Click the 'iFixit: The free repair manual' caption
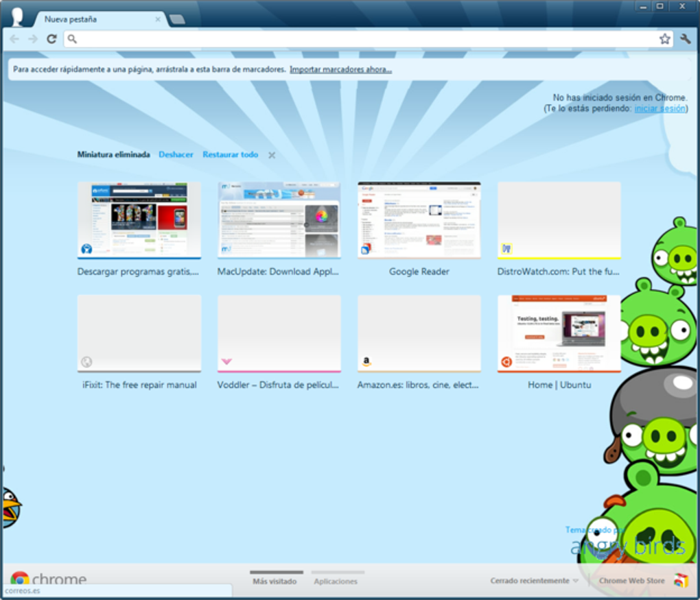Image resolution: width=700 pixels, height=600 pixels. click(x=139, y=385)
